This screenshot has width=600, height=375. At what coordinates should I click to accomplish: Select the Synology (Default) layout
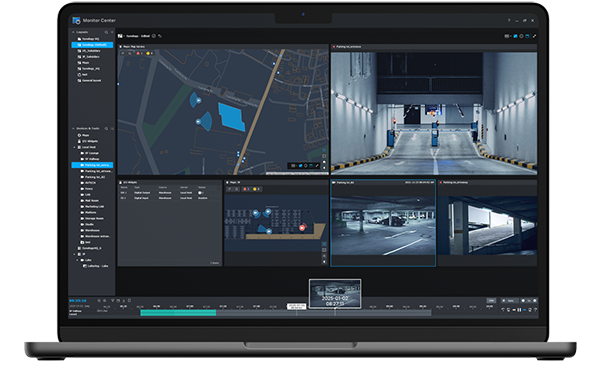[92, 45]
